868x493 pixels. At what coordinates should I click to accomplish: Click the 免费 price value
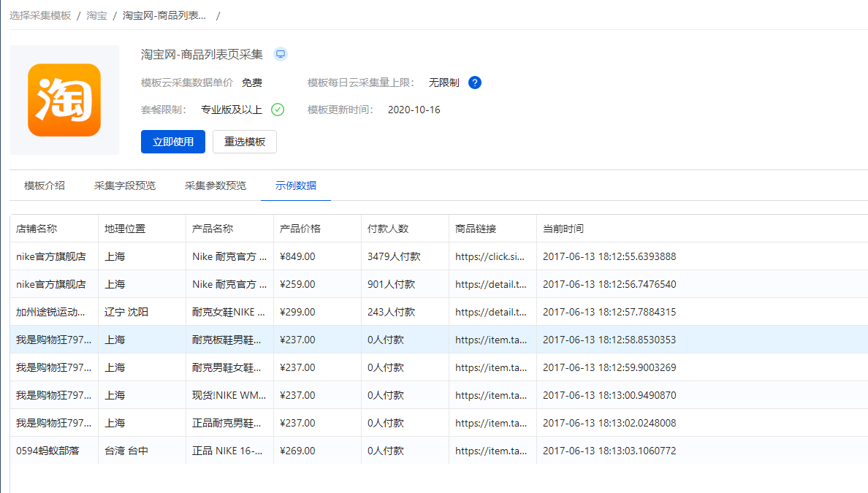pos(252,83)
